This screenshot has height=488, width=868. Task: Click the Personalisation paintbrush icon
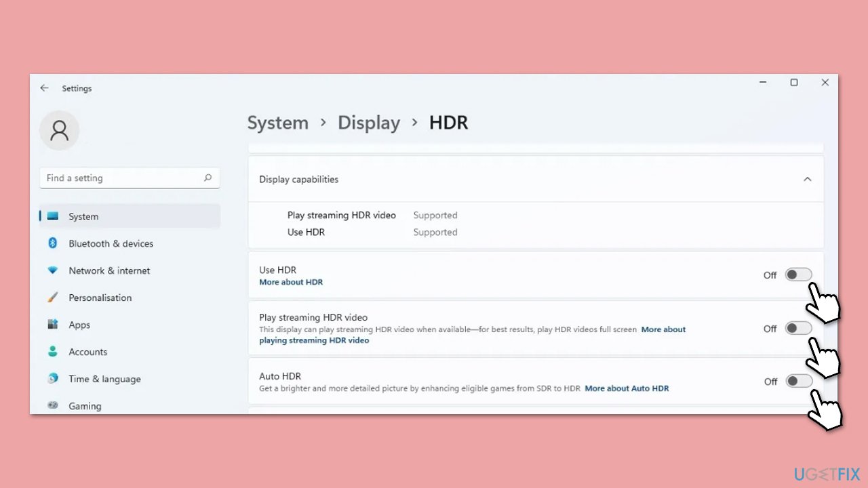[53, 298]
